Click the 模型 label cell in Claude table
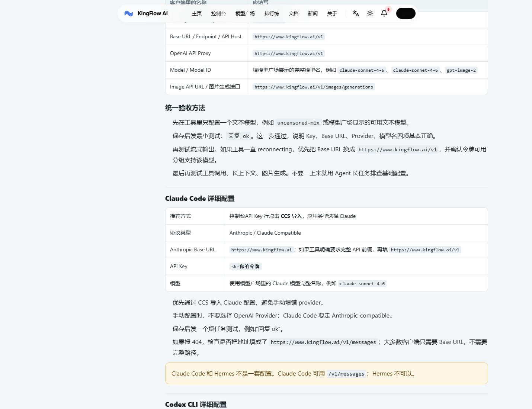The height and width of the screenshot is (409, 532). [195, 283]
